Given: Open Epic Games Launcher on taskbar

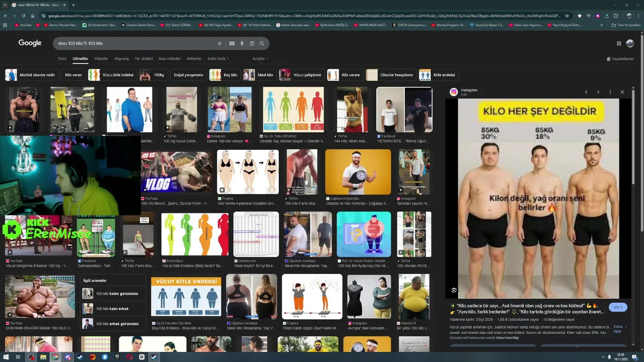Looking at the screenshot, I should (117, 357).
